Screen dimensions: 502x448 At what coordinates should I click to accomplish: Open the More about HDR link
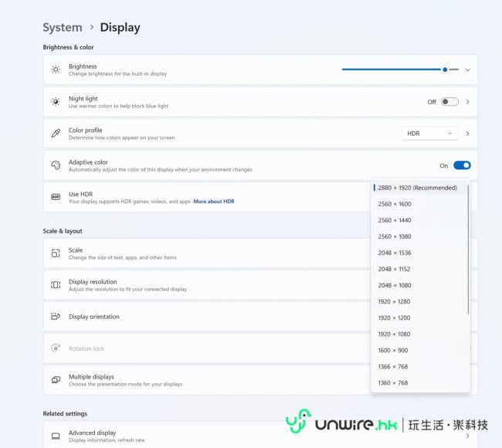[x=214, y=202]
